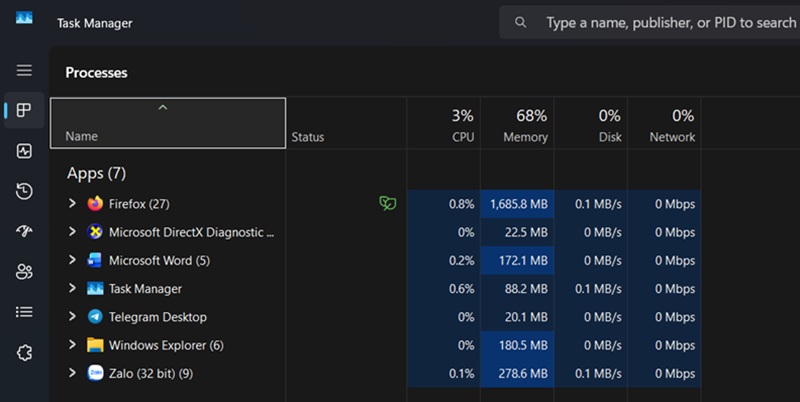Image resolution: width=800 pixels, height=402 pixels.
Task: Sort by the Memory column header
Action: click(517, 123)
